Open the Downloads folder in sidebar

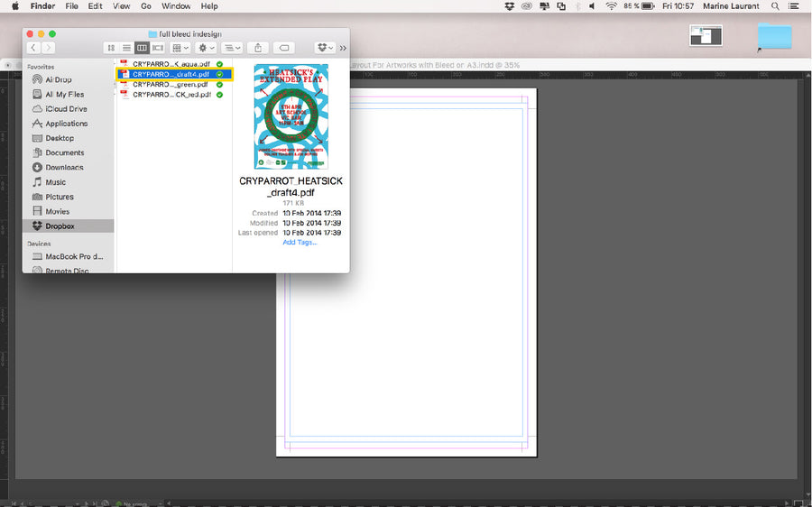click(x=64, y=167)
